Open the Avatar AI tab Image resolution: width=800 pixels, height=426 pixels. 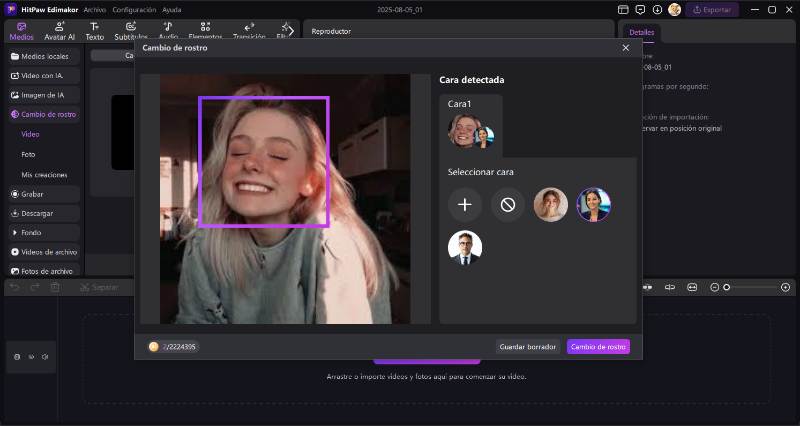point(59,31)
